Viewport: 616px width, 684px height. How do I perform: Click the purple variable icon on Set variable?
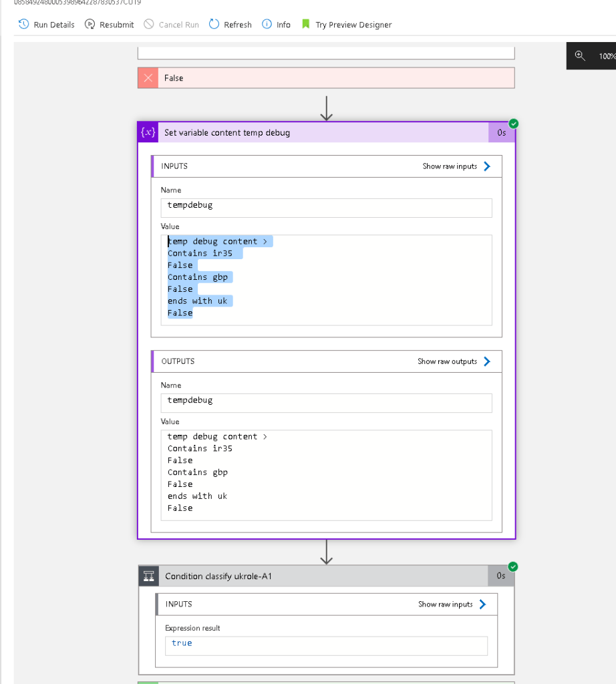(x=148, y=132)
